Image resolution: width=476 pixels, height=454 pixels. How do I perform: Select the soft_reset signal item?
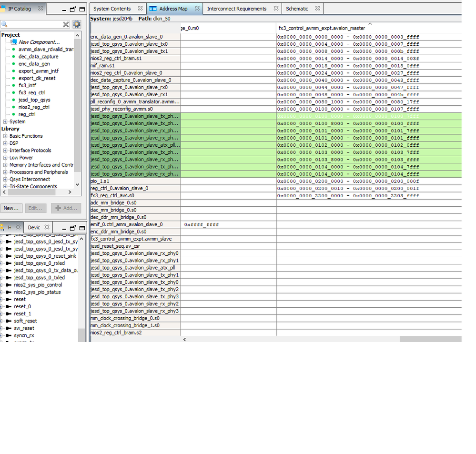(25, 321)
